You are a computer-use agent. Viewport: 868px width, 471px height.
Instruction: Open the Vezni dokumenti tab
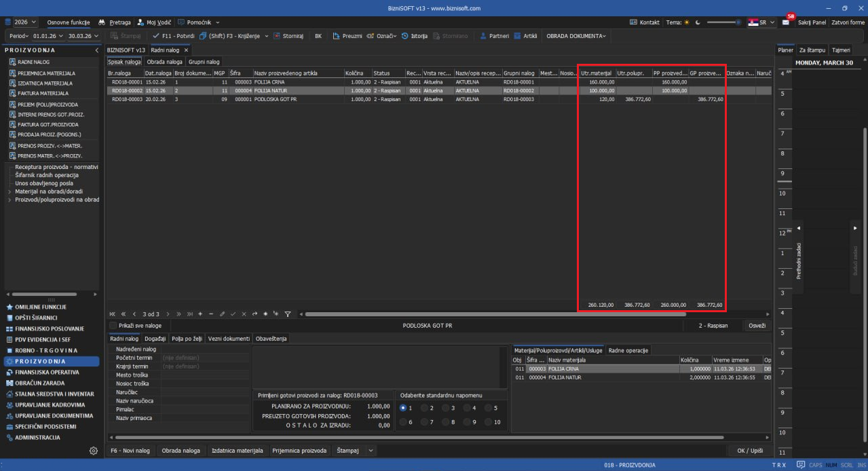[x=229, y=339]
